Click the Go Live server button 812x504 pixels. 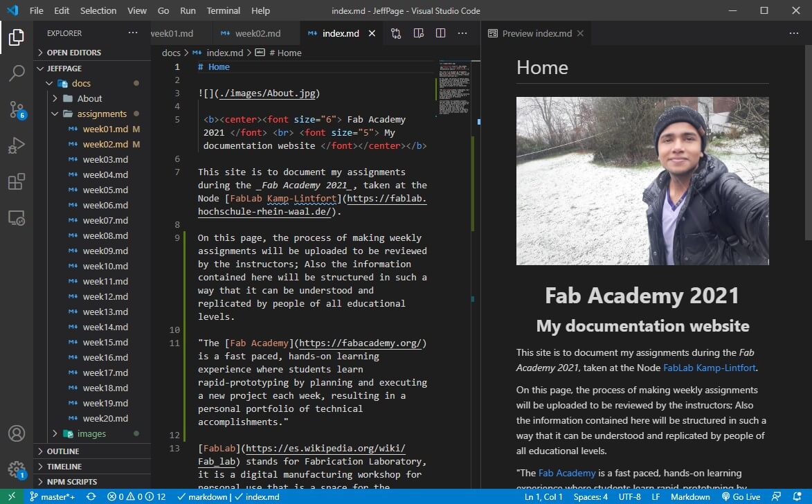pos(741,497)
